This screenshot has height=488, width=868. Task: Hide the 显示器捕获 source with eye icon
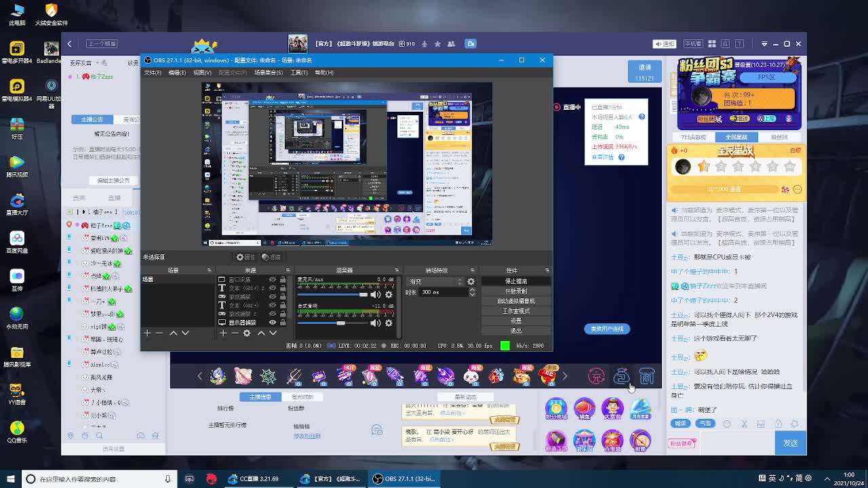tap(273, 323)
